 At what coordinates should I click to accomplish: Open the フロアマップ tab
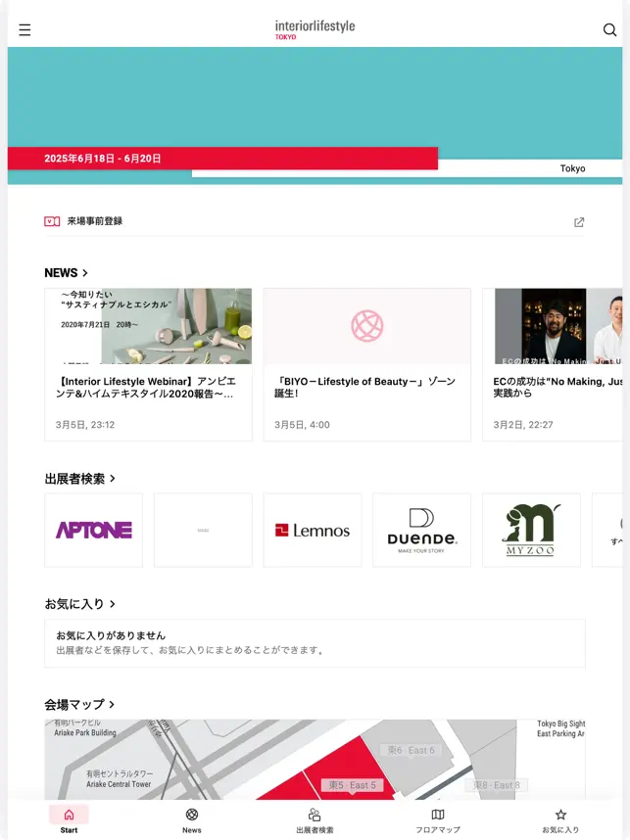pyautogui.click(x=438, y=820)
